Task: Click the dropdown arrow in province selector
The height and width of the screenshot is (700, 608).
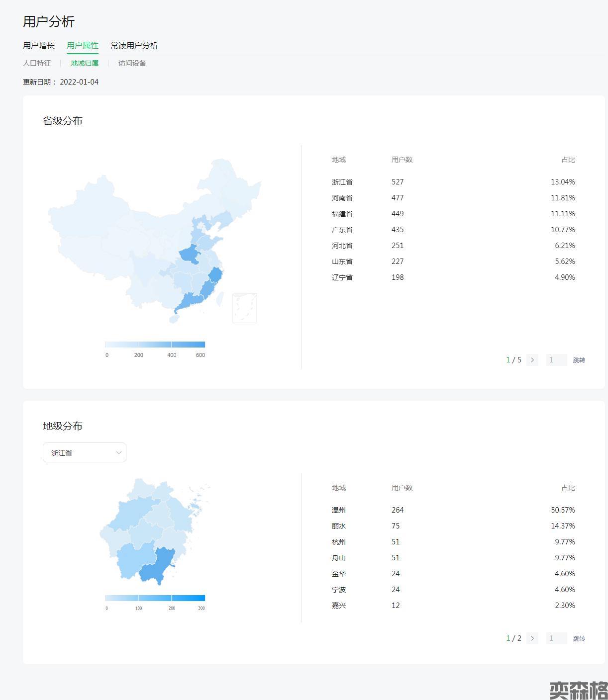Action: click(x=118, y=452)
